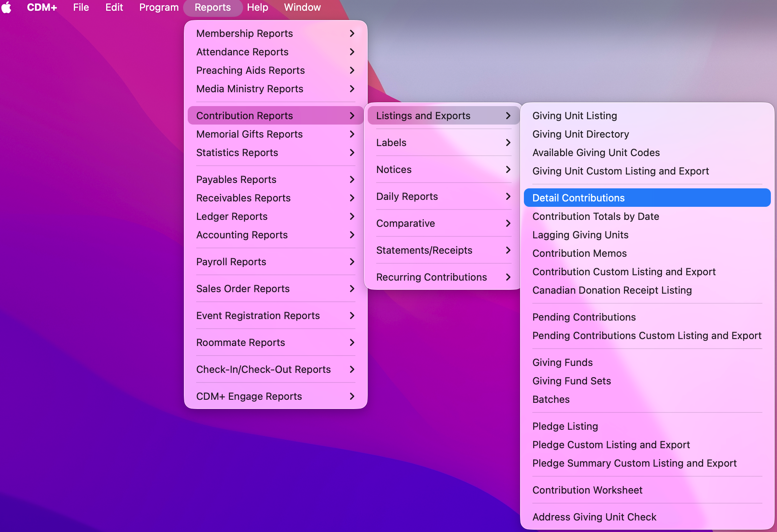Image resolution: width=777 pixels, height=532 pixels.
Task: Open the File menu
Action: [x=81, y=7]
